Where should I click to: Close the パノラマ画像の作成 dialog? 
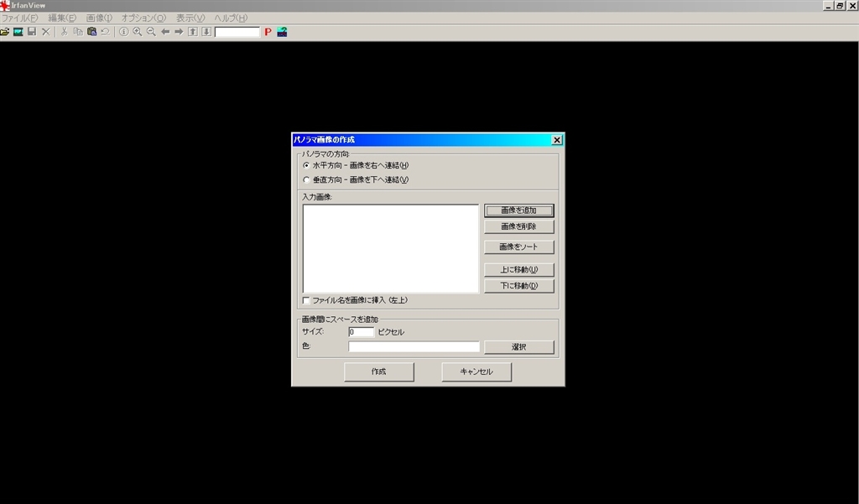(x=557, y=140)
